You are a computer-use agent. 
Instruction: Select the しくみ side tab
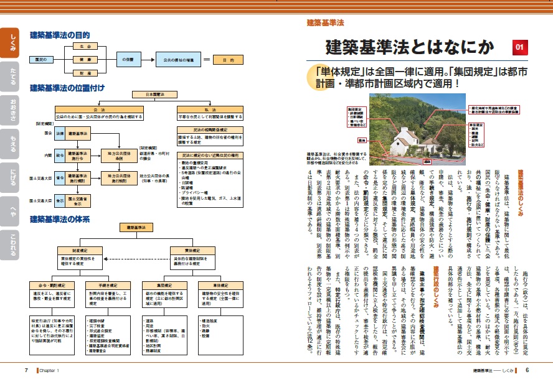click(x=9, y=43)
